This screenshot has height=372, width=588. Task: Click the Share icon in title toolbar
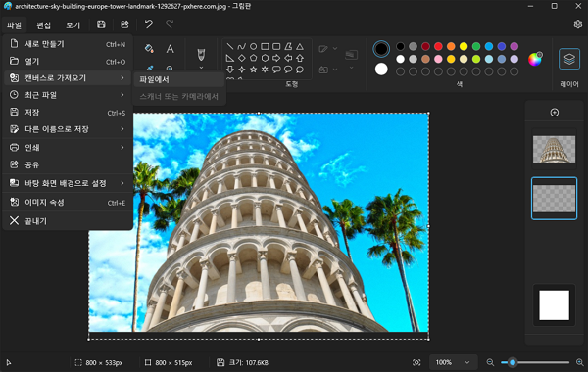[124, 24]
